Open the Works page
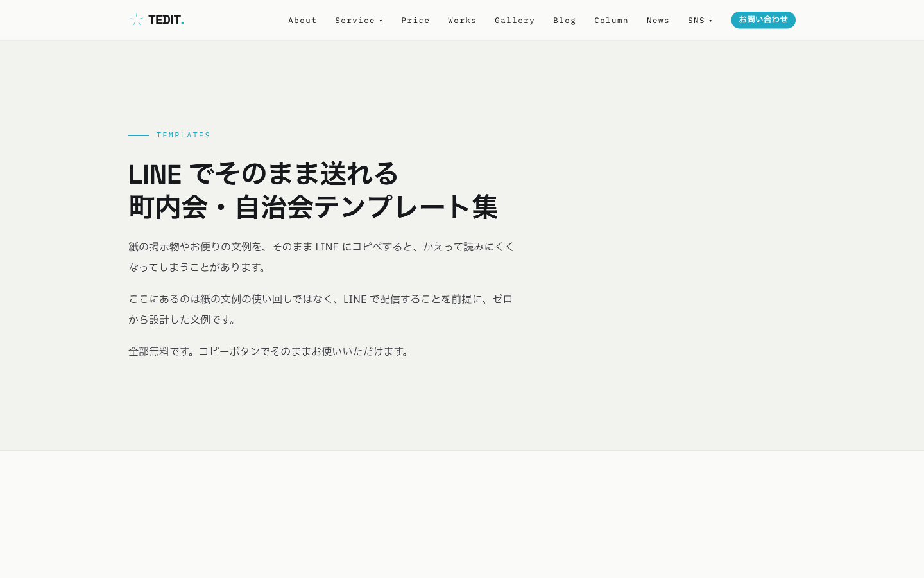Screen dimensions: 924x578 (462, 21)
